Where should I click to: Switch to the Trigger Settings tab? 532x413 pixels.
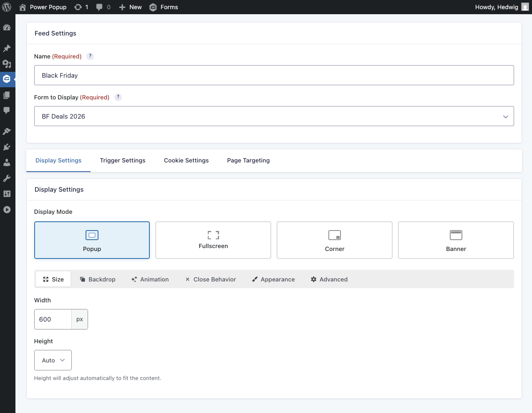coord(123,160)
